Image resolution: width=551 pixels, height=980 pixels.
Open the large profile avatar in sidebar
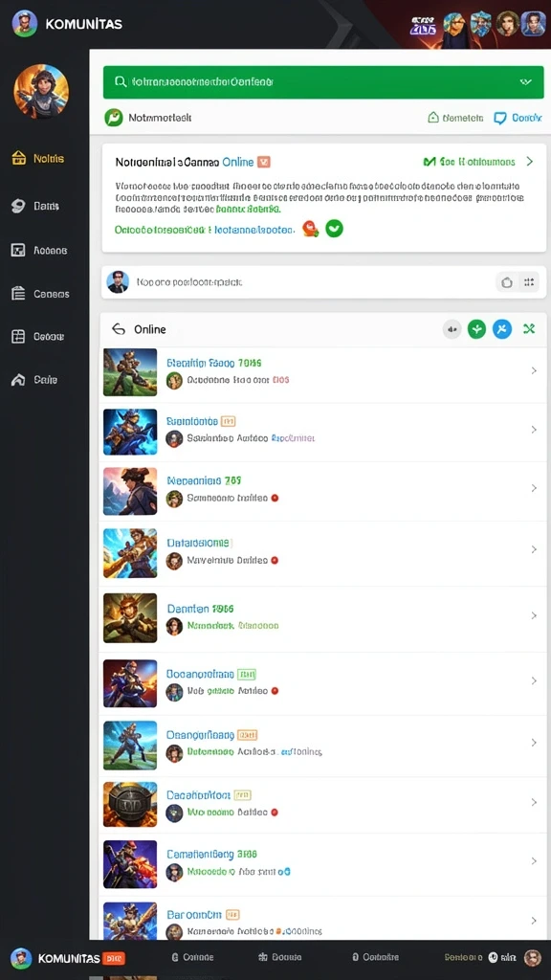41,91
